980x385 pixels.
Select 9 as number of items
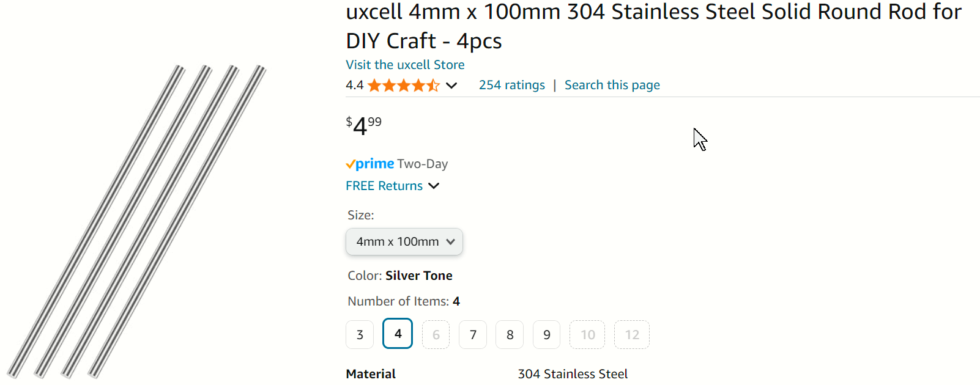[x=546, y=335]
